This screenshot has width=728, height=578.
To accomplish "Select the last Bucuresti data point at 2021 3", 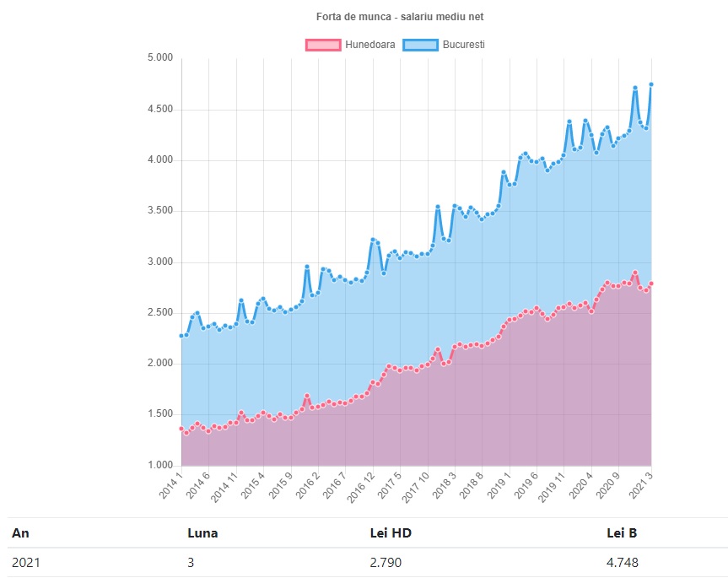I will point(651,84).
